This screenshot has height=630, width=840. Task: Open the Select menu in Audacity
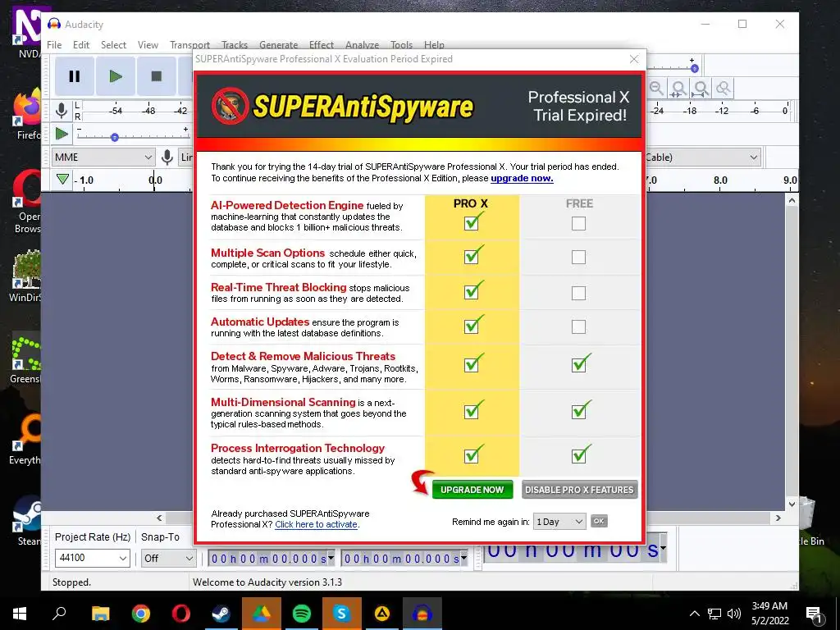pyautogui.click(x=113, y=45)
